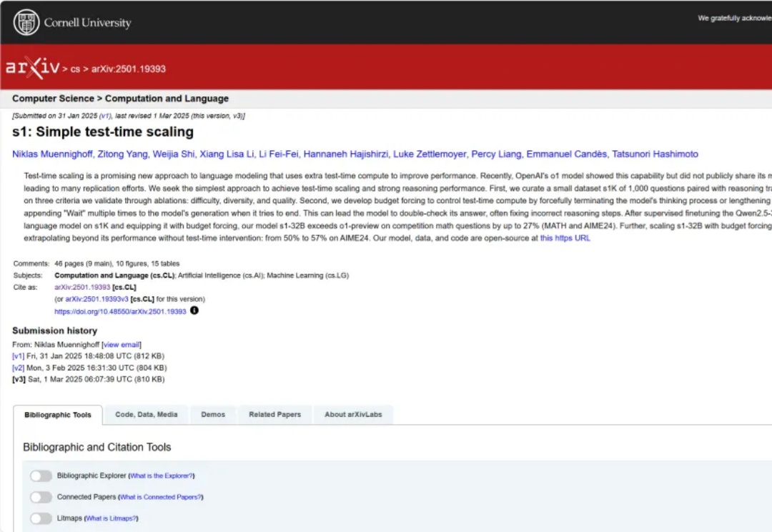The image size is (772, 532).
Task: Click author Percy Liang
Action: click(496, 154)
